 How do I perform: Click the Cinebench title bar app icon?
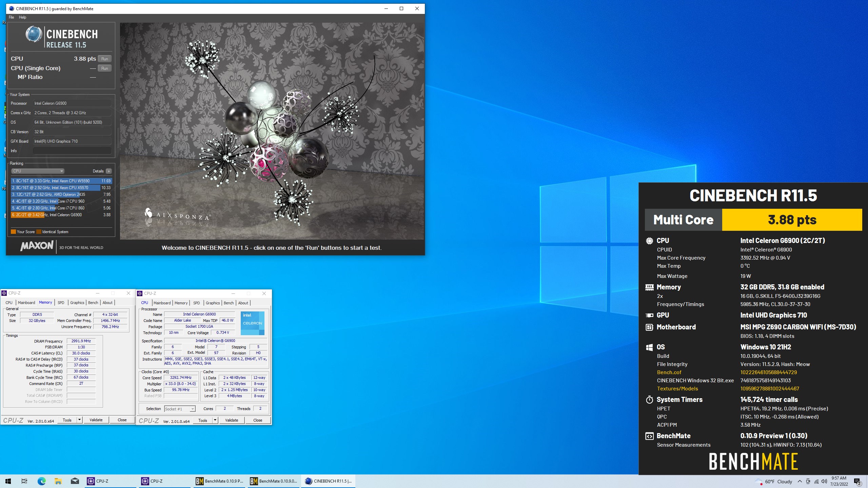click(12, 8)
